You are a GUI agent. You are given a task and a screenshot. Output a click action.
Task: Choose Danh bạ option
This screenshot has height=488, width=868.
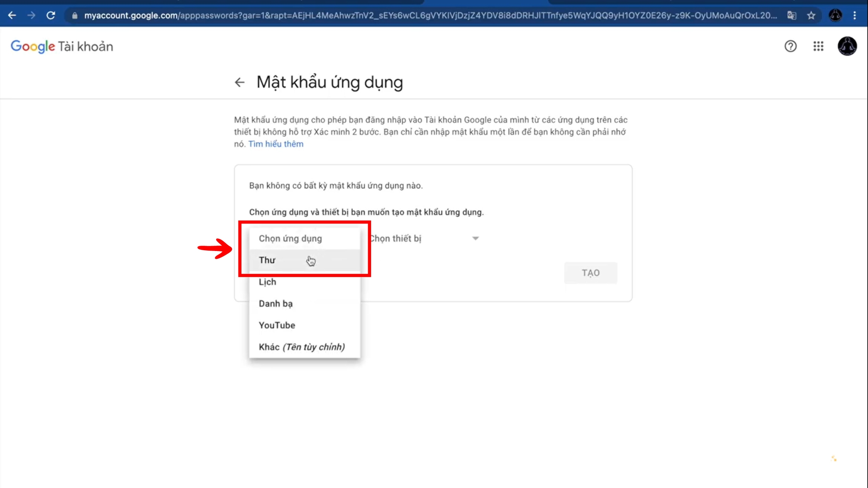(275, 304)
